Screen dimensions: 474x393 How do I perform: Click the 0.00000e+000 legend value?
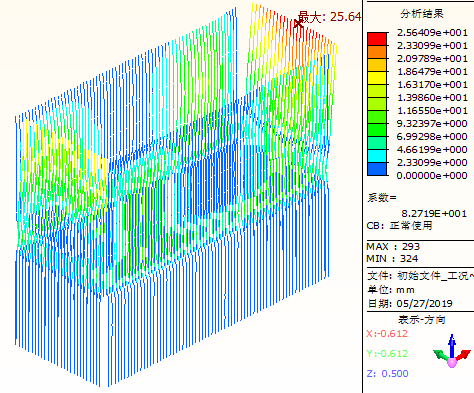click(432, 176)
